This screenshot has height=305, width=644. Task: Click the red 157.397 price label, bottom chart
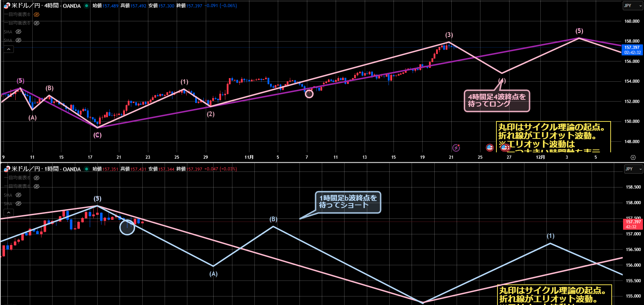633,224
